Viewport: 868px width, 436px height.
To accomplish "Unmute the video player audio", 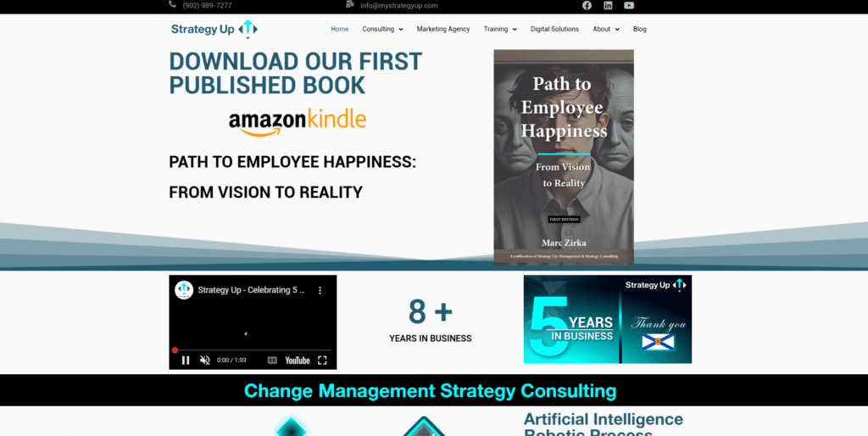I will coord(204,360).
